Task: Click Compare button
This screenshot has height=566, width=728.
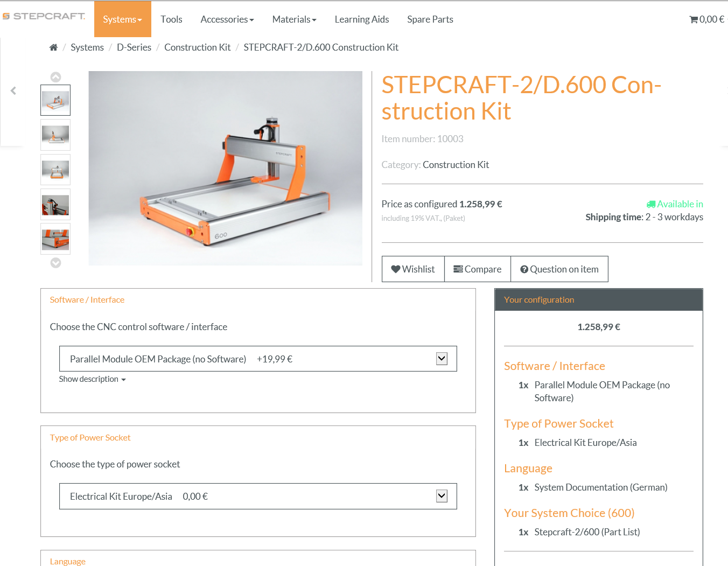Action: (478, 269)
